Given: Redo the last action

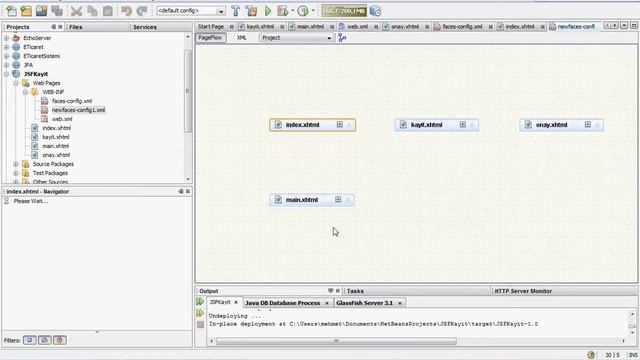Looking at the screenshot, I should click(142, 11).
